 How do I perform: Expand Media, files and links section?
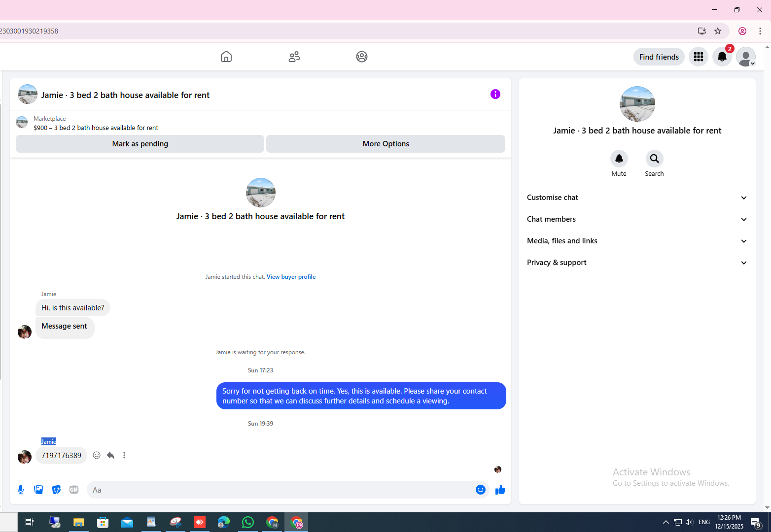point(637,241)
